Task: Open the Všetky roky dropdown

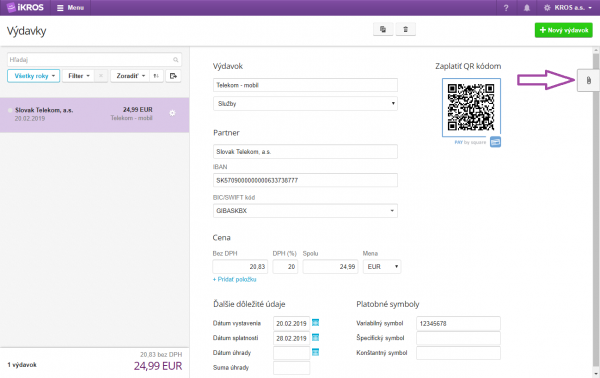Action: 34,76
